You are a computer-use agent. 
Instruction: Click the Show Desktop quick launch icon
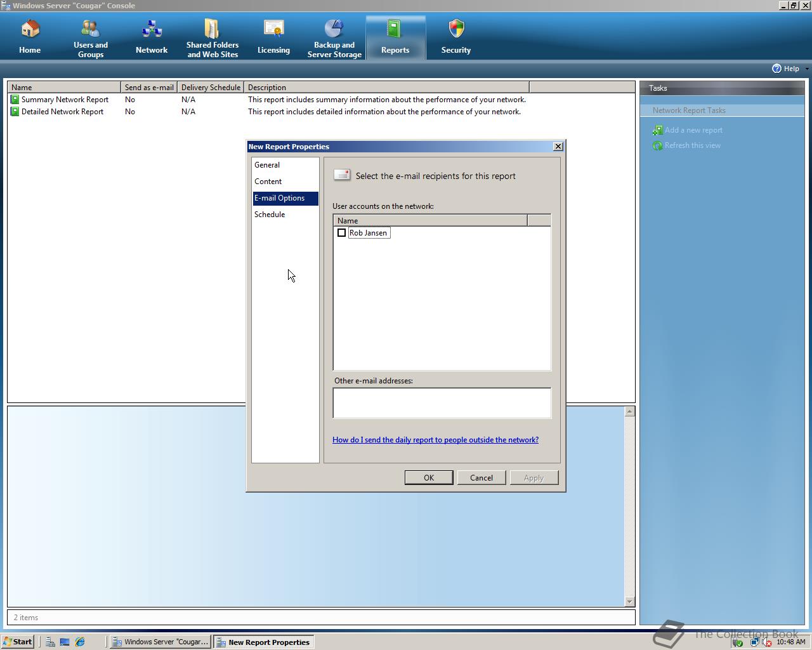click(x=65, y=642)
